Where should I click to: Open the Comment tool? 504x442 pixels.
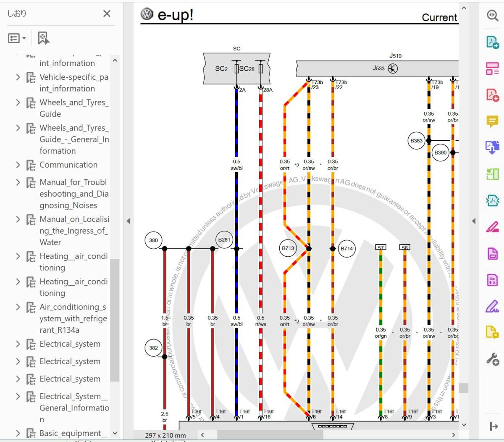tap(492, 121)
